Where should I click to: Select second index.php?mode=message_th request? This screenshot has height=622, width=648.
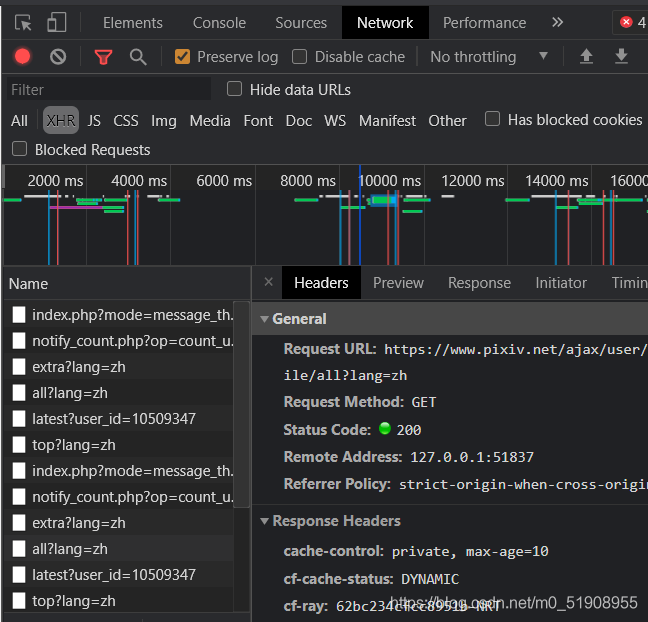click(119, 470)
